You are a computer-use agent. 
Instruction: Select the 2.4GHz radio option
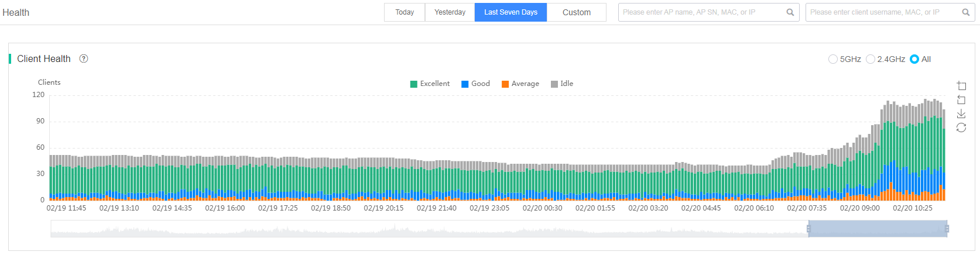886,59
